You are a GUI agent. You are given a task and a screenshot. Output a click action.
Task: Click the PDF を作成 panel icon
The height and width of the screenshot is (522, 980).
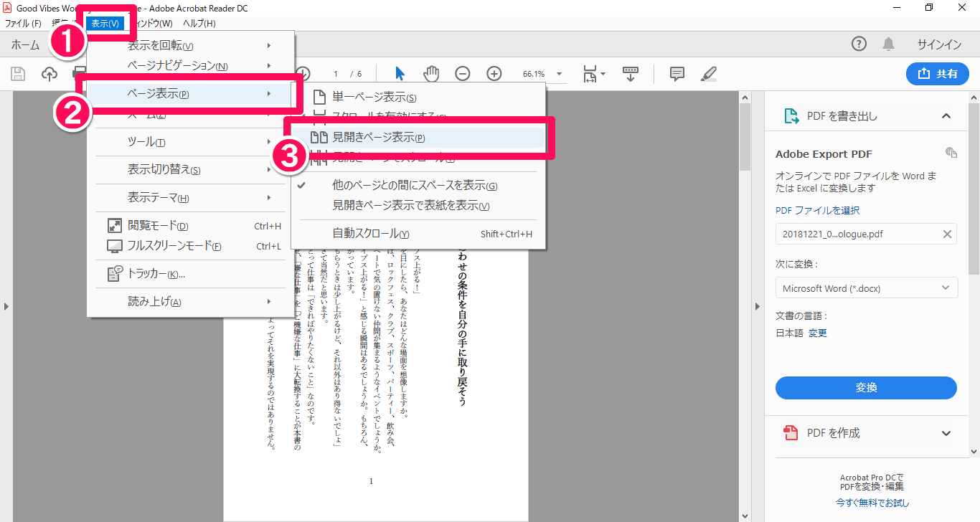coord(791,433)
